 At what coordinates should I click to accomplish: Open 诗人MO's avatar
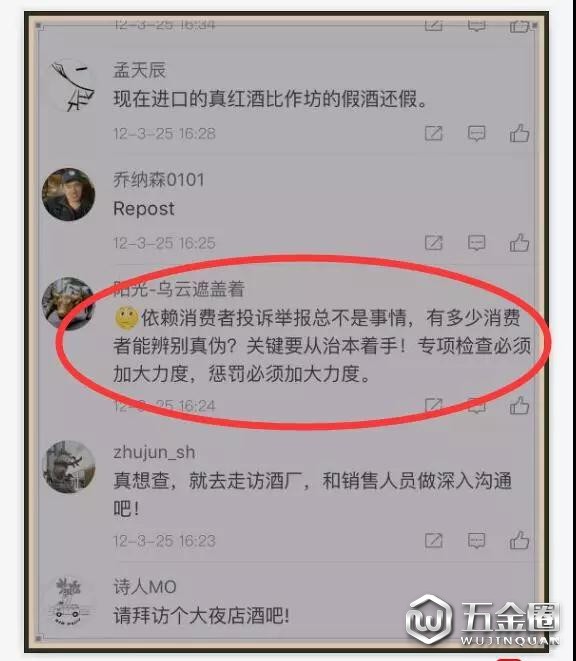pyautogui.click(x=69, y=601)
